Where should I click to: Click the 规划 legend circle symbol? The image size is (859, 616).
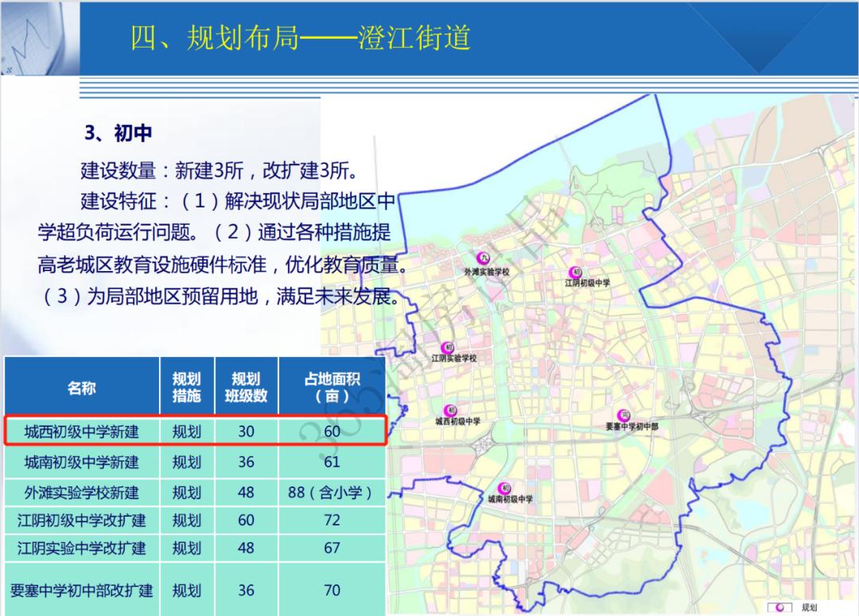(780, 607)
